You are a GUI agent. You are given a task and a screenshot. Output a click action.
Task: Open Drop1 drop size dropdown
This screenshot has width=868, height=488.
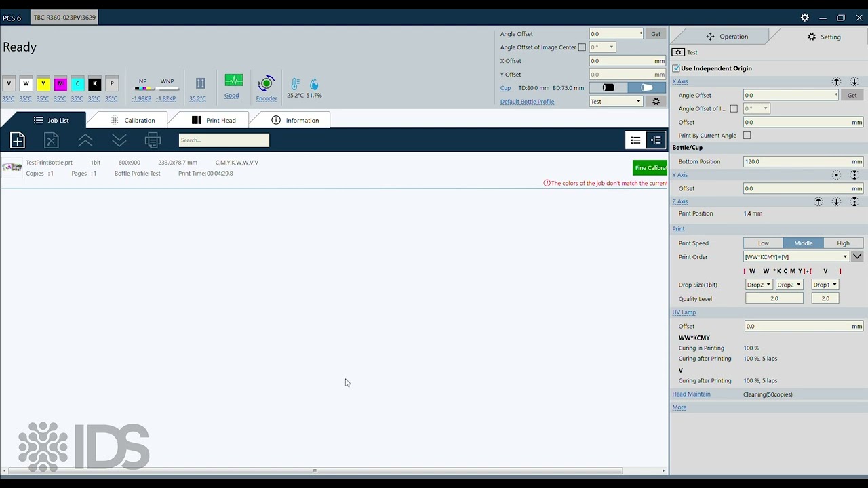[x=825, y=285]
